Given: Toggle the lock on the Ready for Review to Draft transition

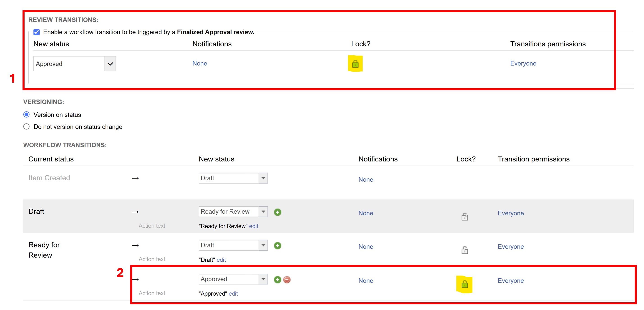Looking at the screenshot, I should [465, 250].
